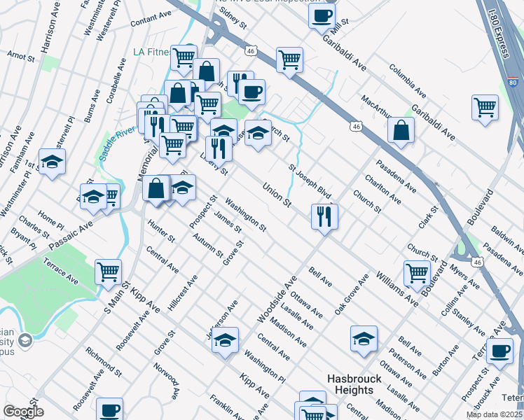Click the Google logo

click(23, 412)
